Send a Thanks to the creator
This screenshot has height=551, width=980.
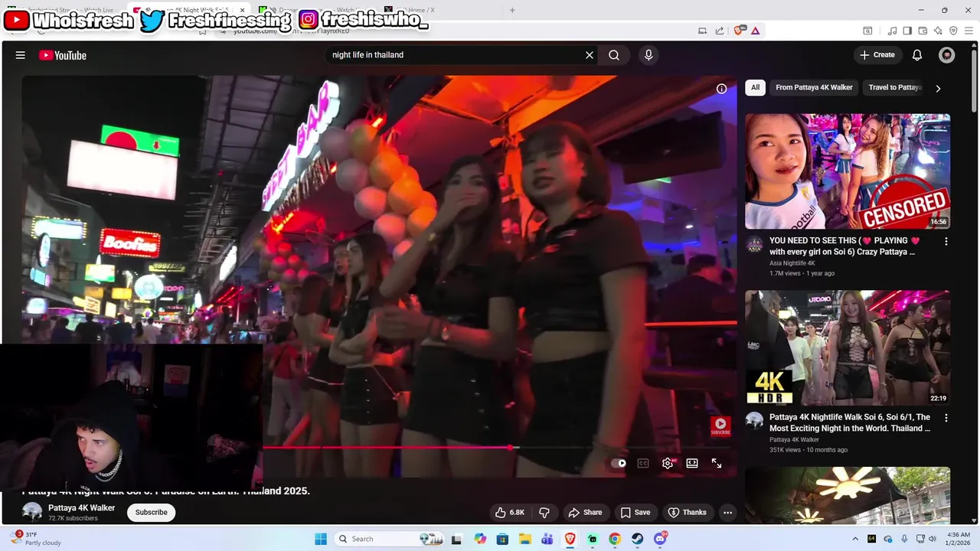click(x=687, y=513)
